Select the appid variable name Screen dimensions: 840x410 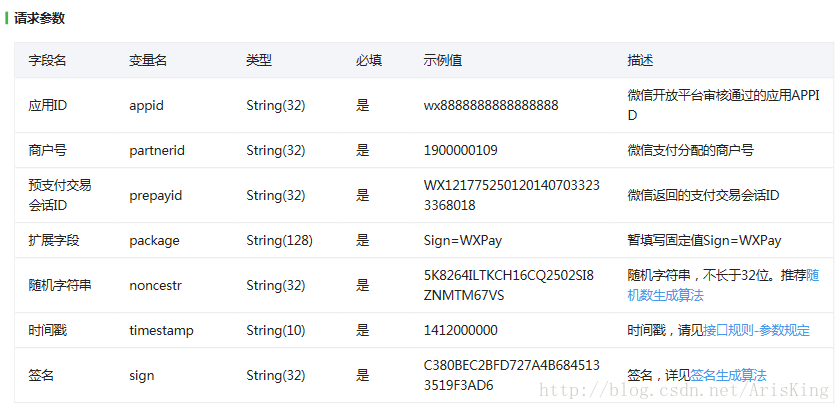tap(146, 106)
